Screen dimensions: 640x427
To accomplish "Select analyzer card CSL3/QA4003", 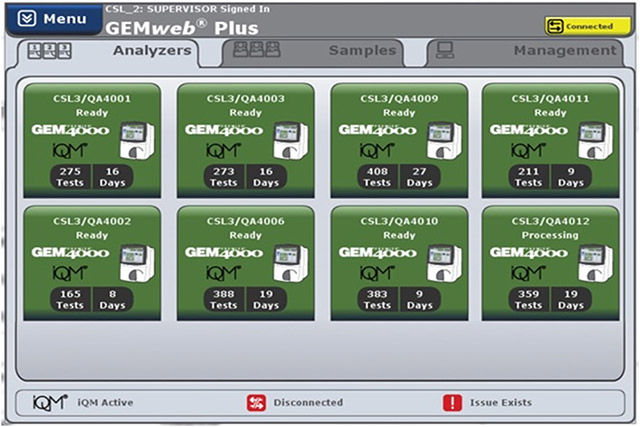I will click(246, 141).
